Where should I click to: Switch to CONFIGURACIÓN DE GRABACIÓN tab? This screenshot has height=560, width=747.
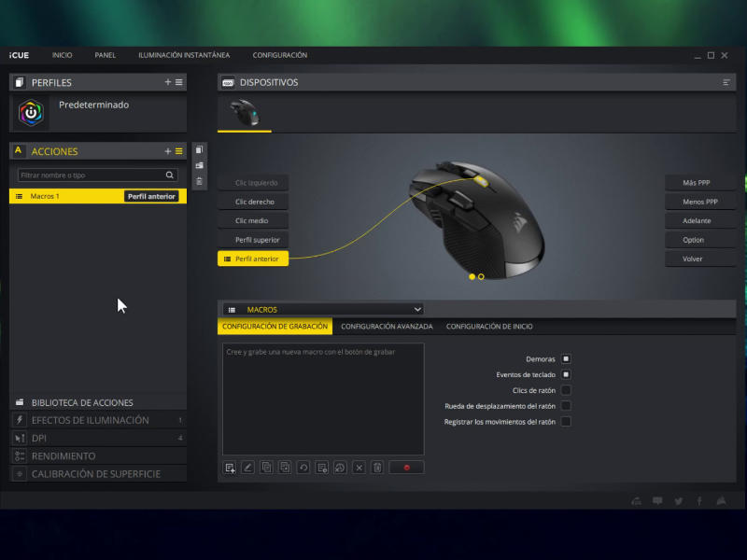tap(275, 326)
